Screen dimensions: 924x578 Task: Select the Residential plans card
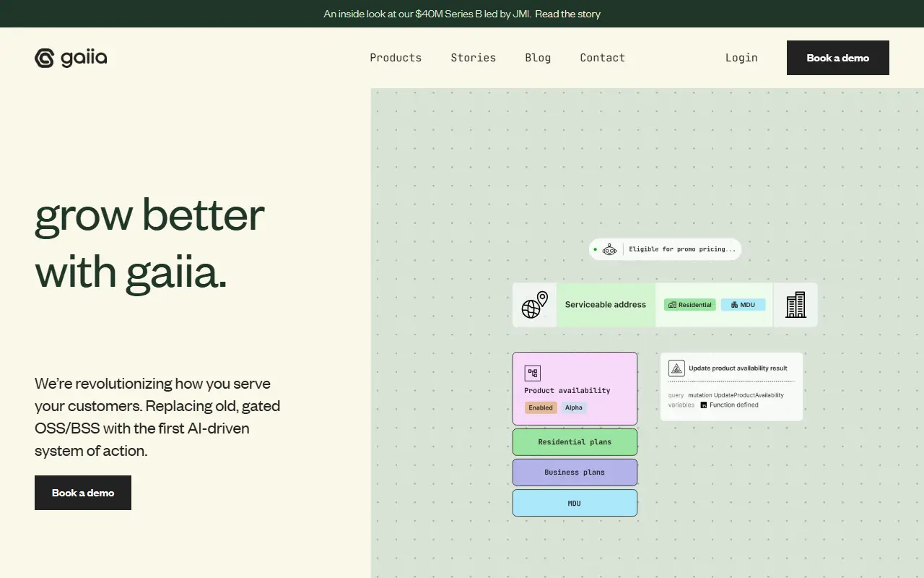tap(575, 442)
